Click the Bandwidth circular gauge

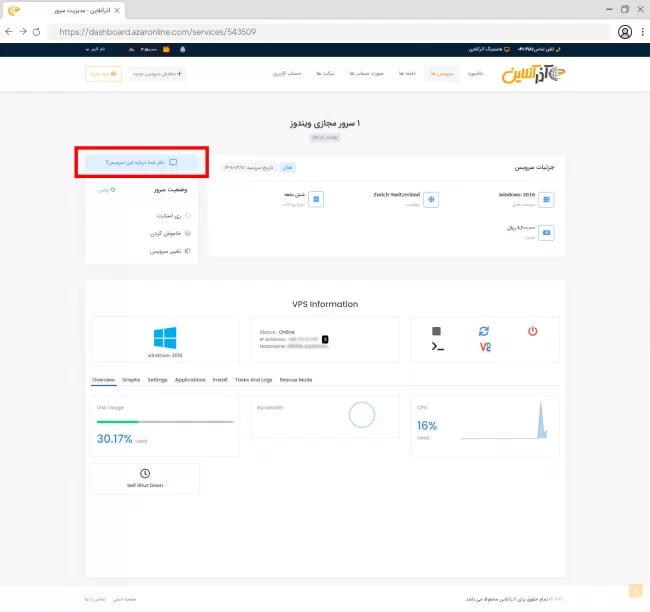361,415
